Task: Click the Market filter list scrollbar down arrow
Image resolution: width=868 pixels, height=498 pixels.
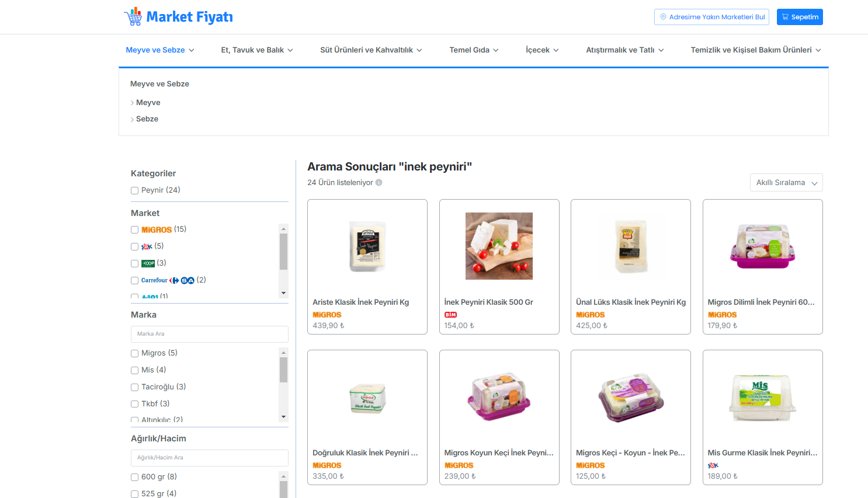Action: pos(284,293)
